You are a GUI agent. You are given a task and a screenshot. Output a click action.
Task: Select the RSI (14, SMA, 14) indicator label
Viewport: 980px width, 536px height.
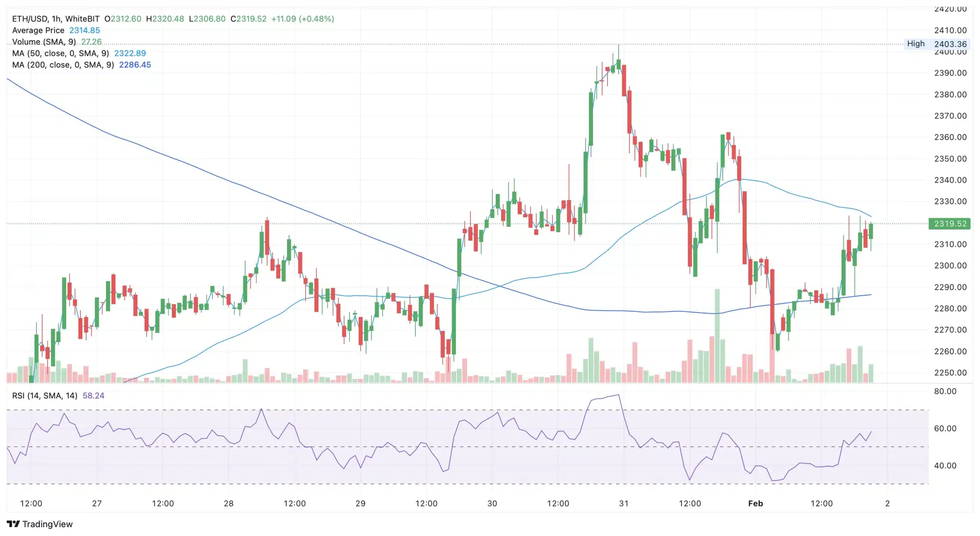point(45,395)
